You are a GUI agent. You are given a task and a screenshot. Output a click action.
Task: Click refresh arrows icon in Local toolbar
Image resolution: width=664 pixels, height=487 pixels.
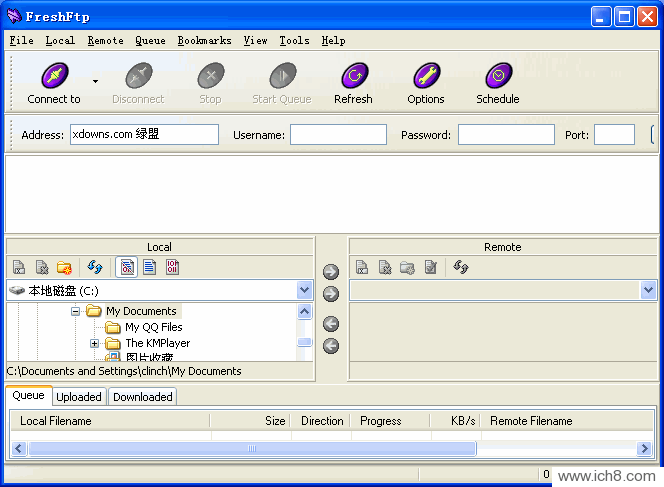coord(95,267)
